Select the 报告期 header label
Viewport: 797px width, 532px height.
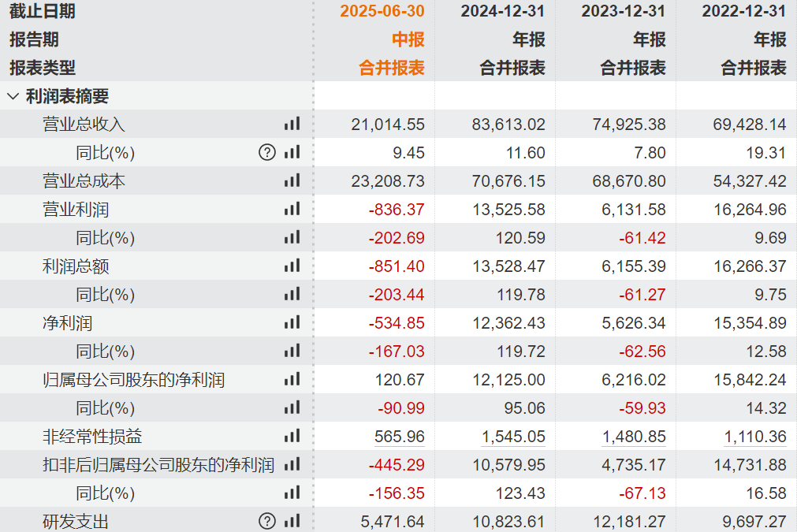(x=34, y=39)
